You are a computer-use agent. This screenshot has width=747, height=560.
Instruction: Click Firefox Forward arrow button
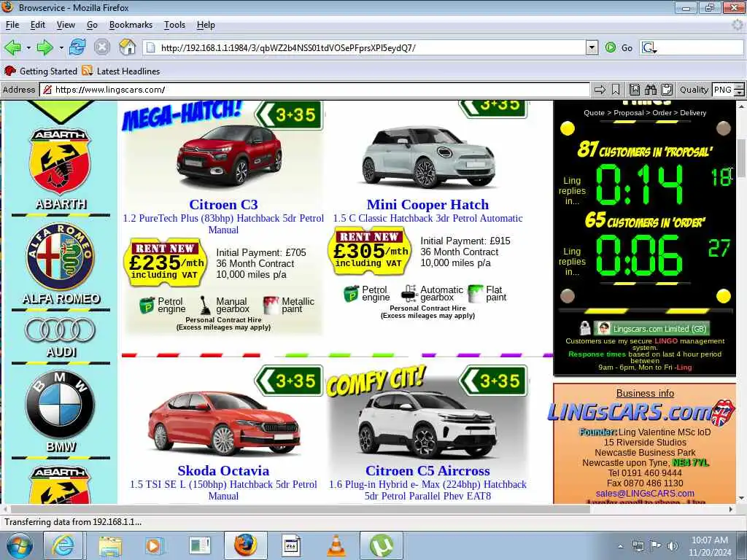pos(44,47)
